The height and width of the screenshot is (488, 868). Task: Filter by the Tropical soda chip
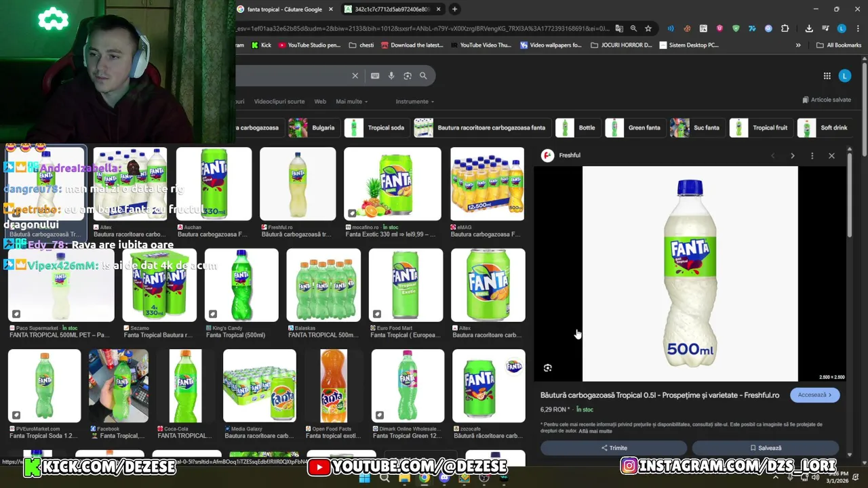pyautogui.click(x=376, y=127)
